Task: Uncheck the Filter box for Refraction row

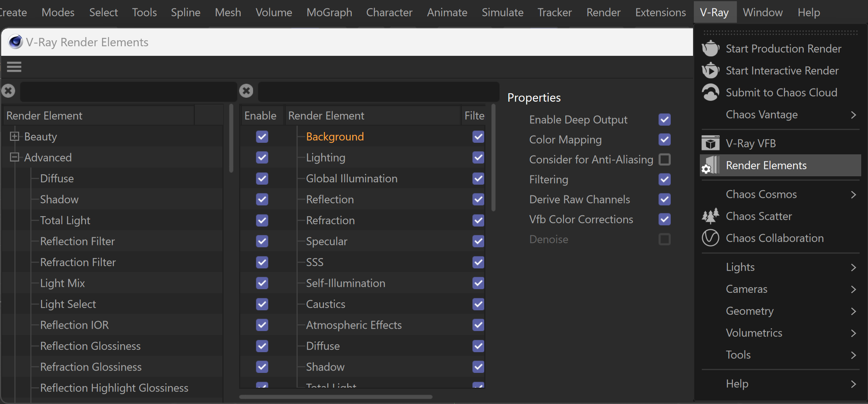Action: [478, 221]
